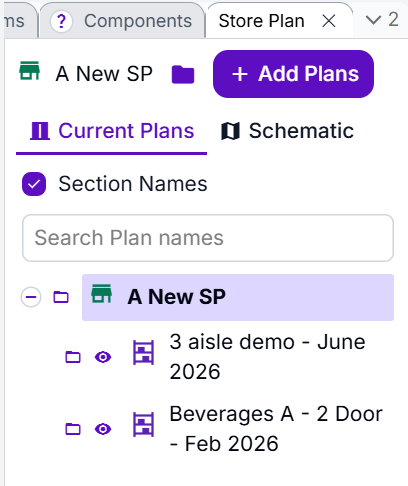Click the green store icon beside header A New SP
The height and width of the screenshot is (486, 408).
point(30,71)
